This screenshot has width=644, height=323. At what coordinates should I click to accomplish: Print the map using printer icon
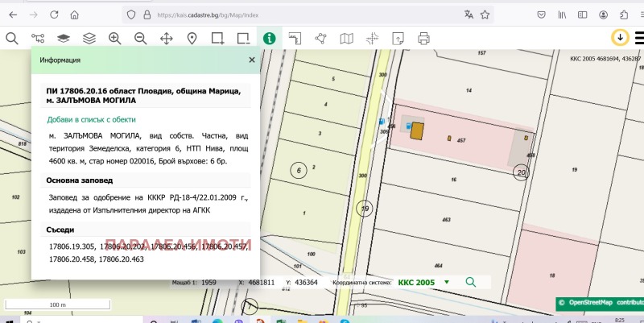pyautogui.click(x=424, y=39)
